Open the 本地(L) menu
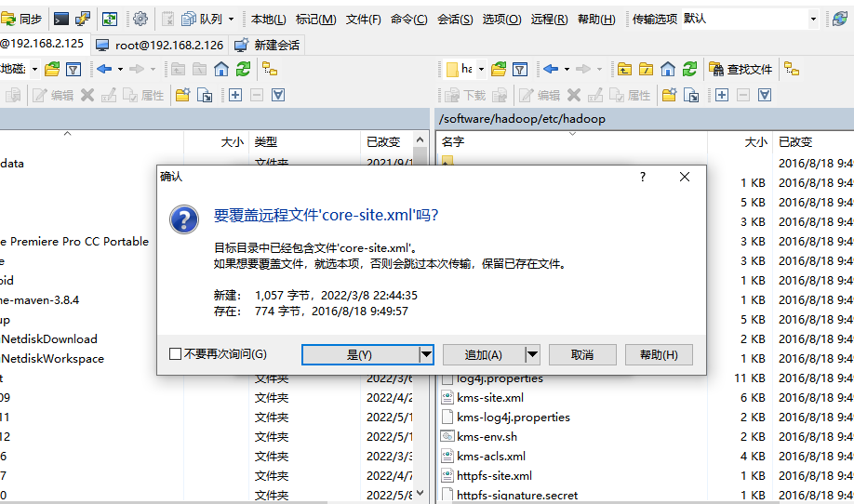Image resolution: width=854 pixels, height=504 pixels. tap(269, 20)
